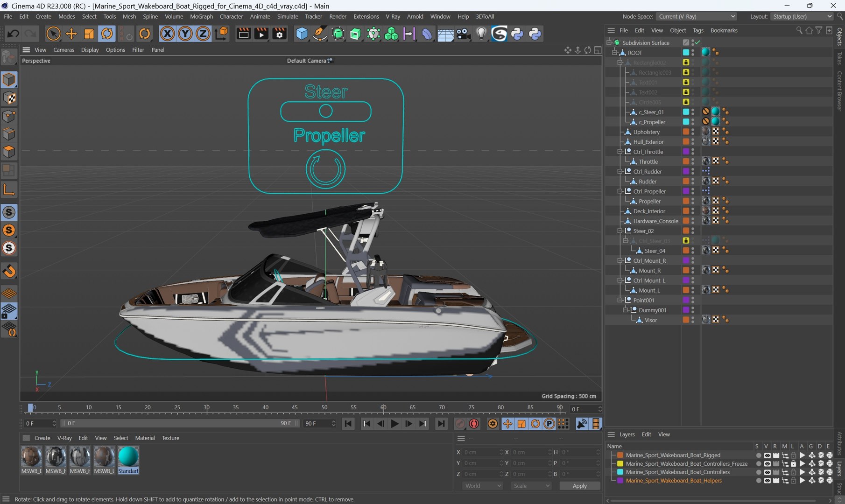Click the cyan layer color of c_Steer_01
This screenshot has width=845, height=504.
686,112
